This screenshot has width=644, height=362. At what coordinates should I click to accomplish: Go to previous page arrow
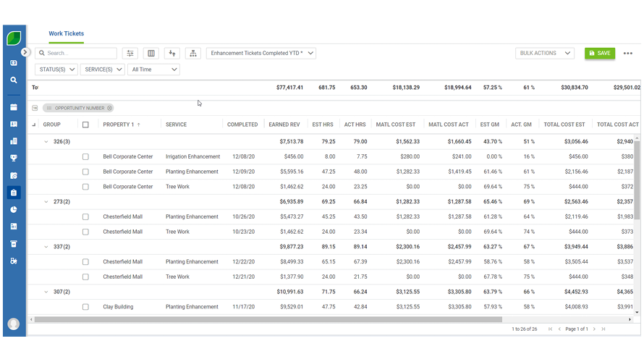tap(559, 329)
